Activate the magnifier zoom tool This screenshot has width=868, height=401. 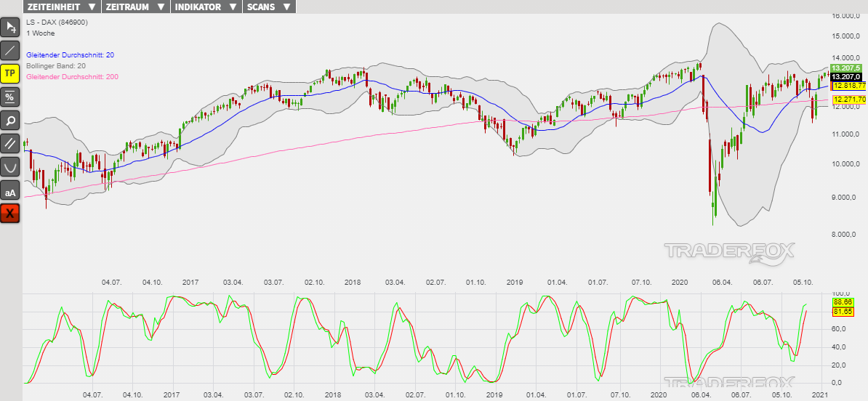click(10, 120)
